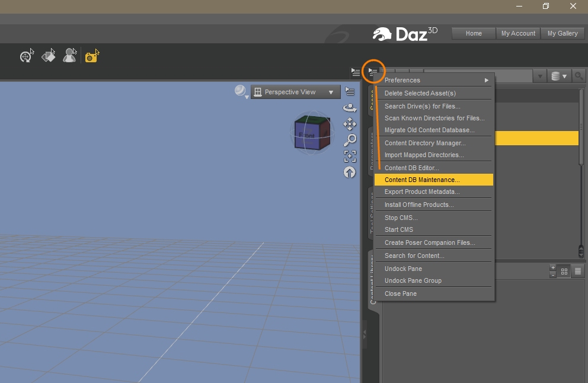Click the orbit camera control icon

(350, 108)
